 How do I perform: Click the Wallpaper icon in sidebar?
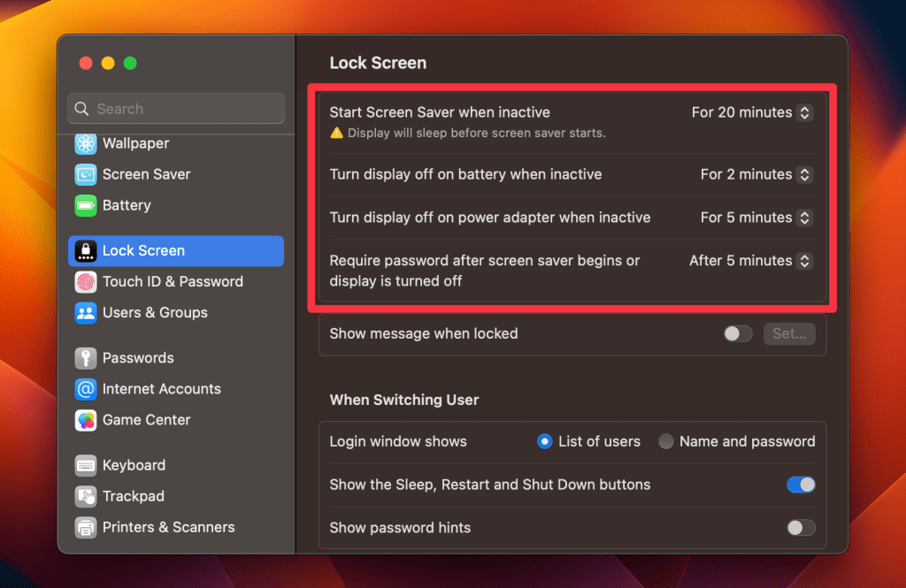(x=86, y=143)
